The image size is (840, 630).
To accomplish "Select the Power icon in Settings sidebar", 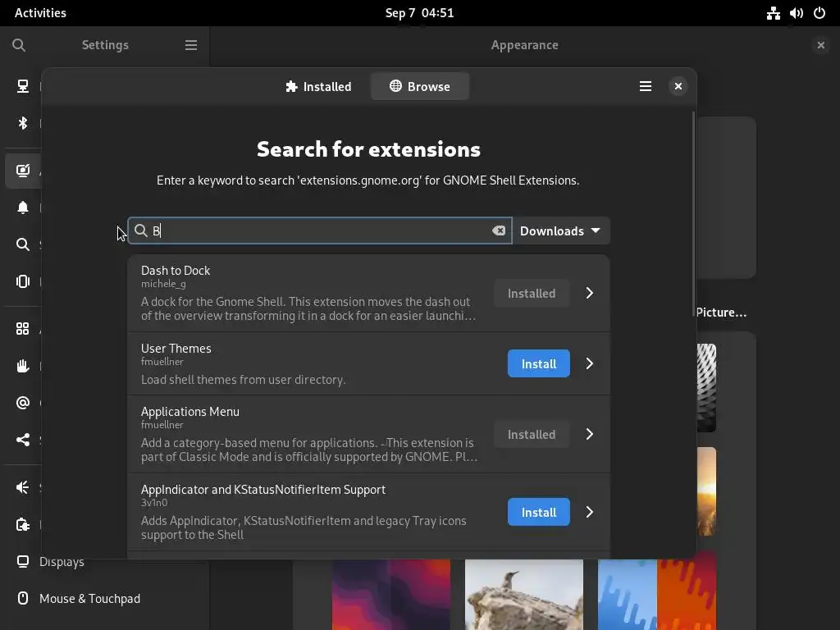I will (x=22, y=524).
